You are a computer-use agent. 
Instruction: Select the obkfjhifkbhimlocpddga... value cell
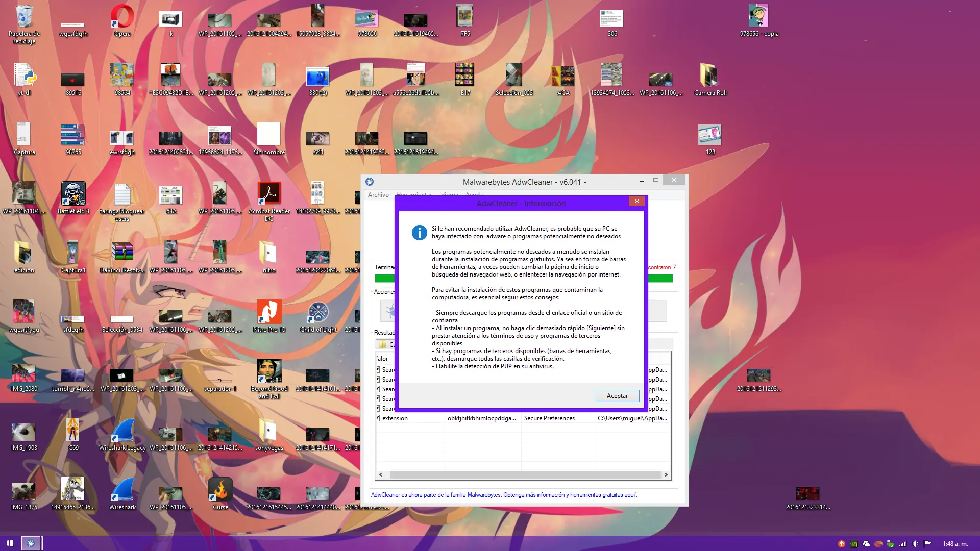[x=482, y=418]
